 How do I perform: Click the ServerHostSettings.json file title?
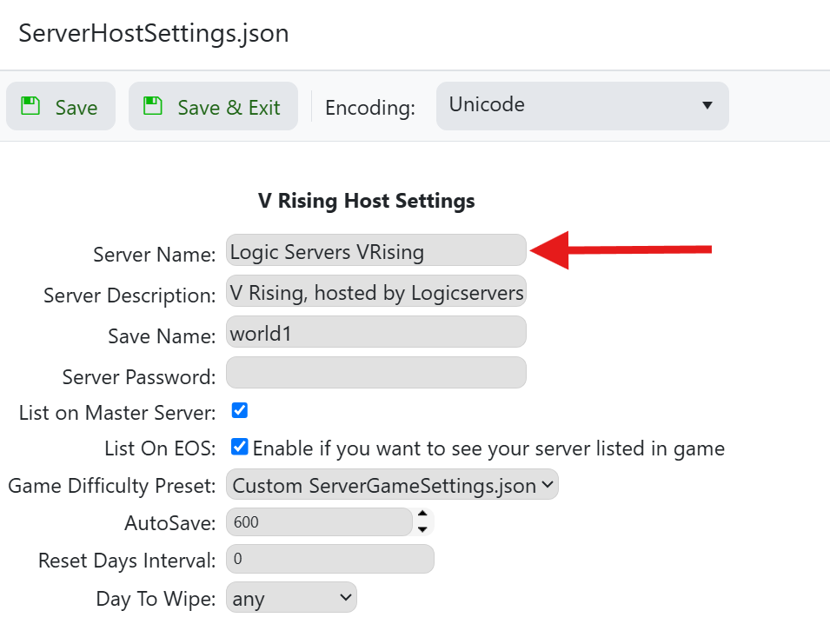pos(154,34)
